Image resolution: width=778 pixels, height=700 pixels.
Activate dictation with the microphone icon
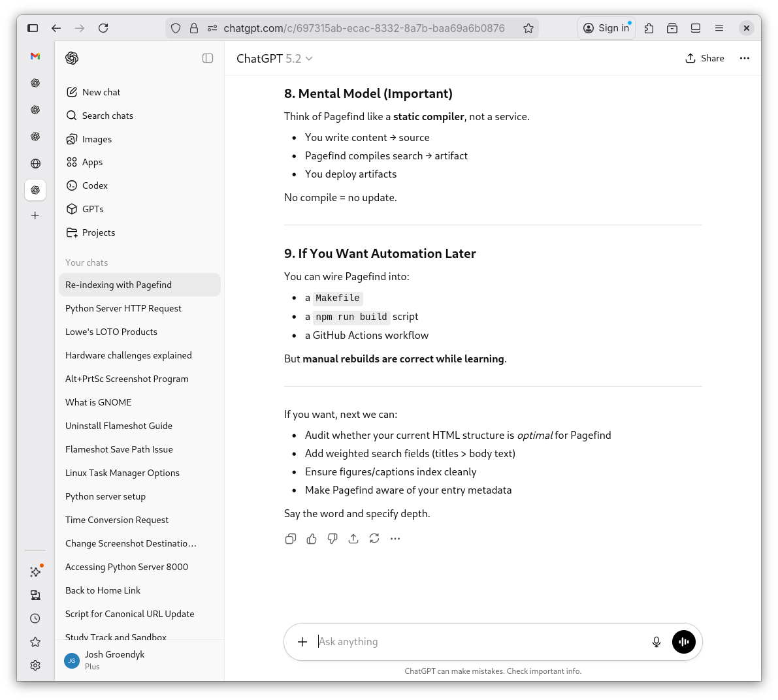pos(656,642)
